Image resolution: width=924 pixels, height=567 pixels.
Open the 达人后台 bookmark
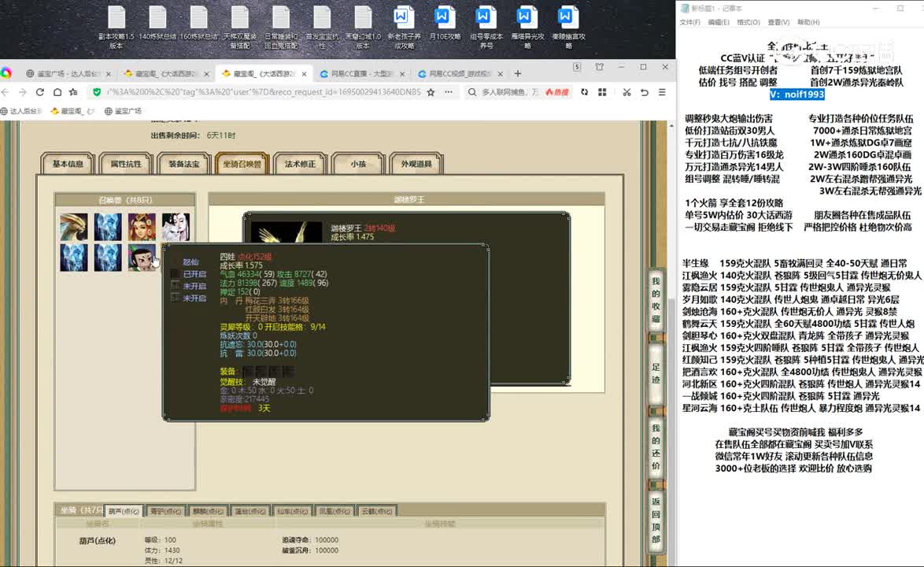point(22,111)
